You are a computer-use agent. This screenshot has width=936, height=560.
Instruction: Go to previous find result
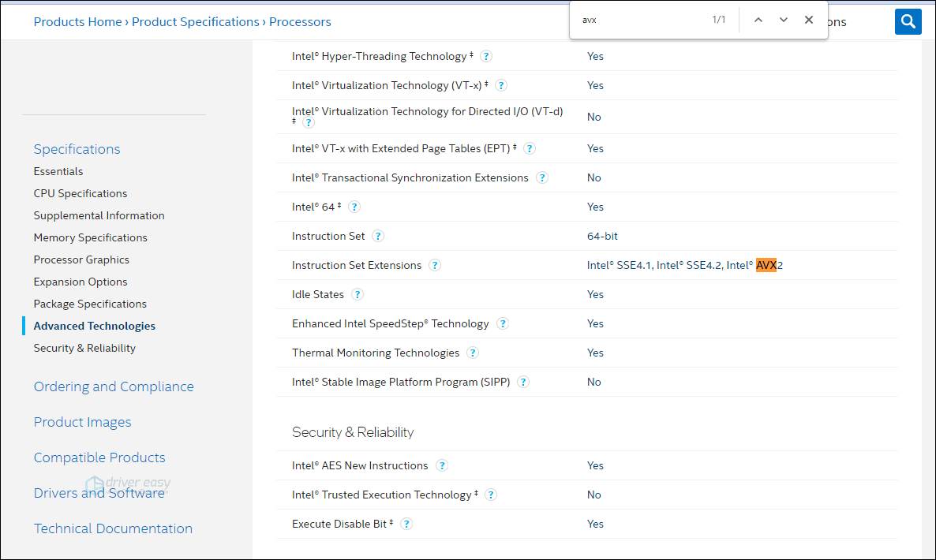pos(758,20)
